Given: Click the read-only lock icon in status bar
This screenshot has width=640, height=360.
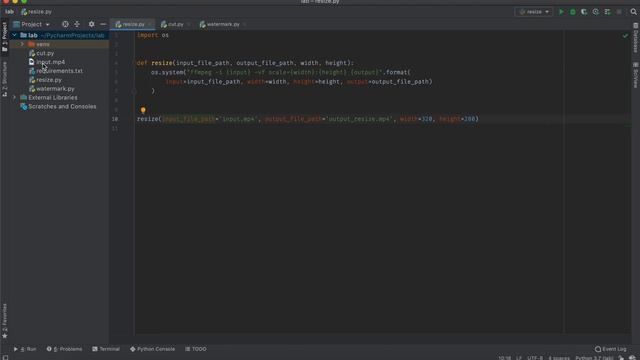Looking at the screenshot, I should click(x=621, y=358).
